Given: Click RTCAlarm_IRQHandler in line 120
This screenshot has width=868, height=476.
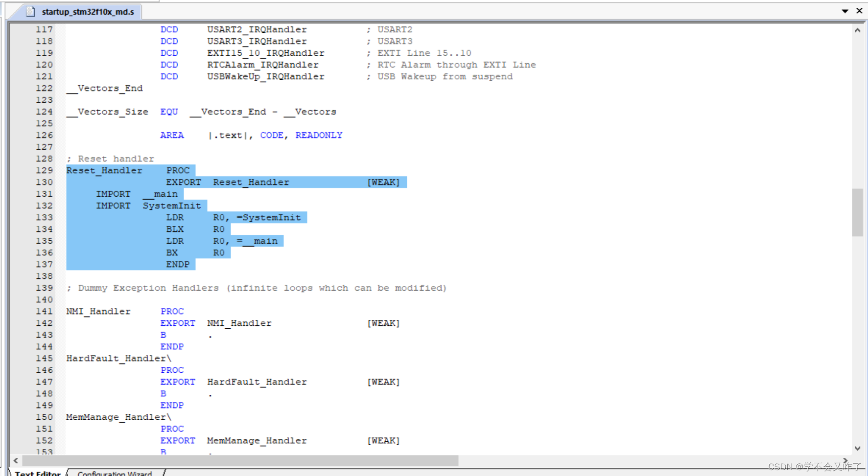Looking at the screenshot, I should (x=263, y=65).
